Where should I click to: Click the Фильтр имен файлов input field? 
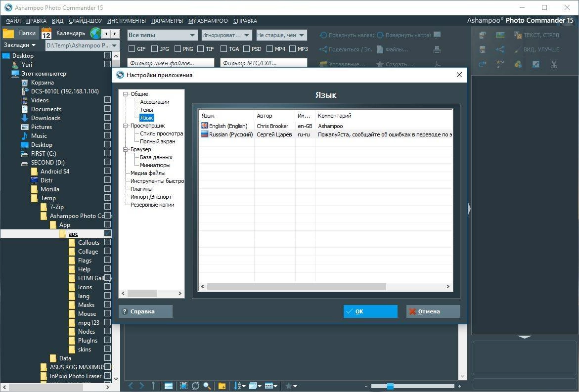click(x=171, y=63)
